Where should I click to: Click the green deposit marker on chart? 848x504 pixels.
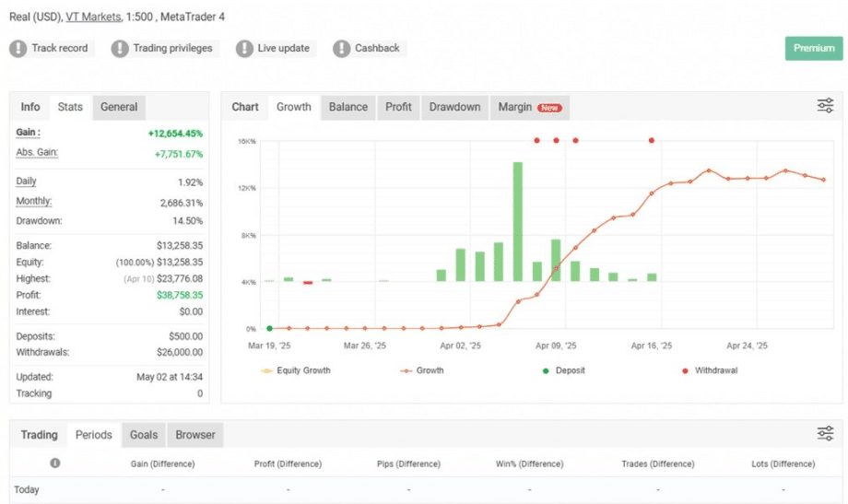click(269, 328)
